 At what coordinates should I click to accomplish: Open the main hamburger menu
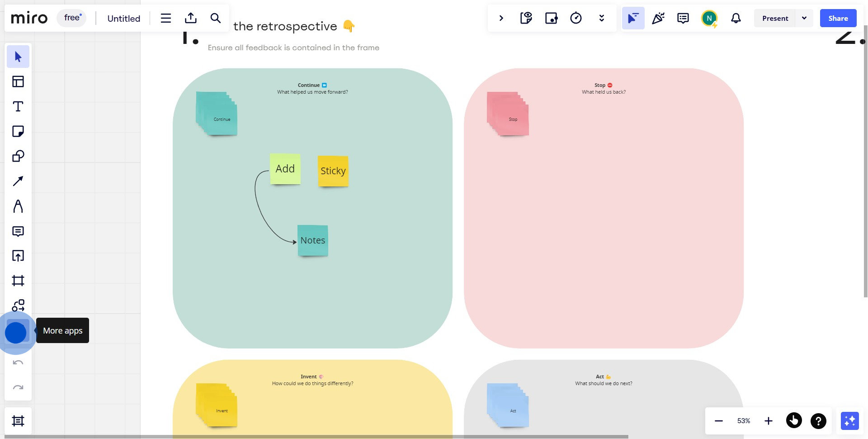point(166,18)
